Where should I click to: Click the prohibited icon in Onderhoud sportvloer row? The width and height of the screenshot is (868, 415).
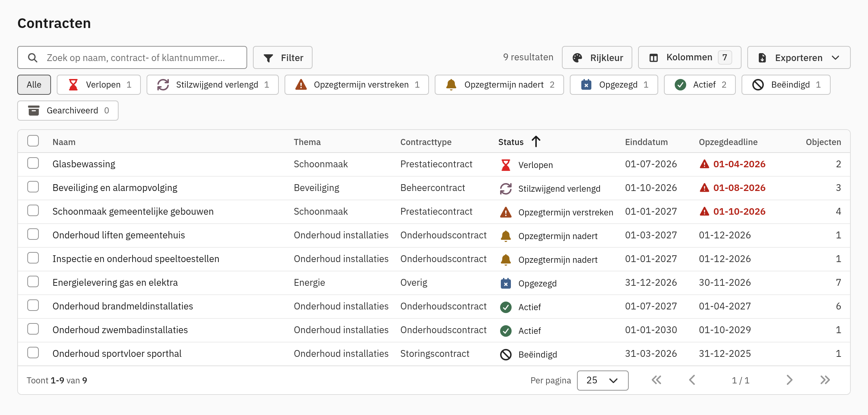tap(505, 354)
